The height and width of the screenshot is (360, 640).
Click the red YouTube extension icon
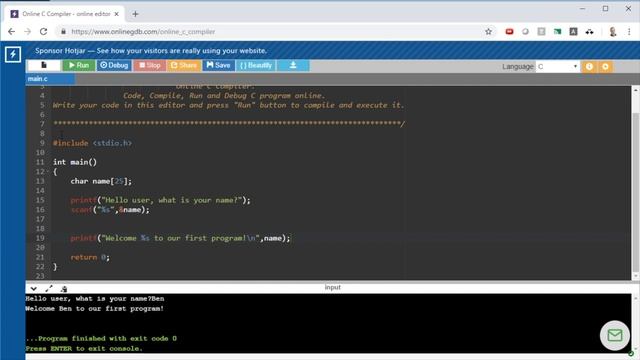click(509, 31)
